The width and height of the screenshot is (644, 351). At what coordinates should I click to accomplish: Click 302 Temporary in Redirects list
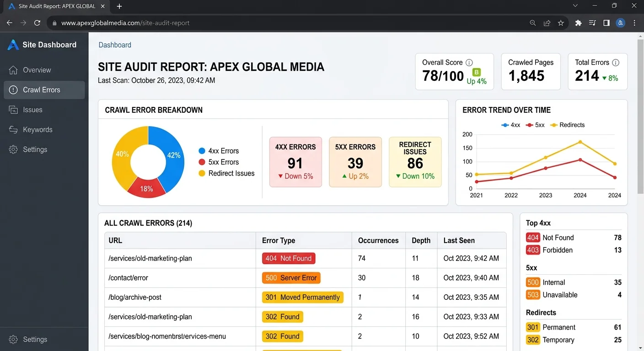pos(574,340)
